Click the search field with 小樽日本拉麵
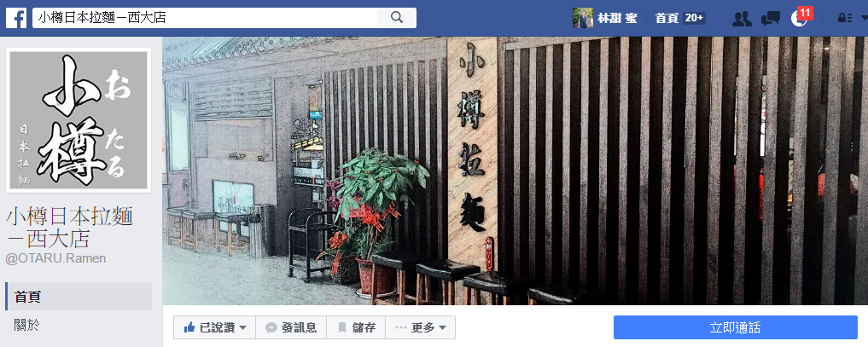 (x=205, y=18)
